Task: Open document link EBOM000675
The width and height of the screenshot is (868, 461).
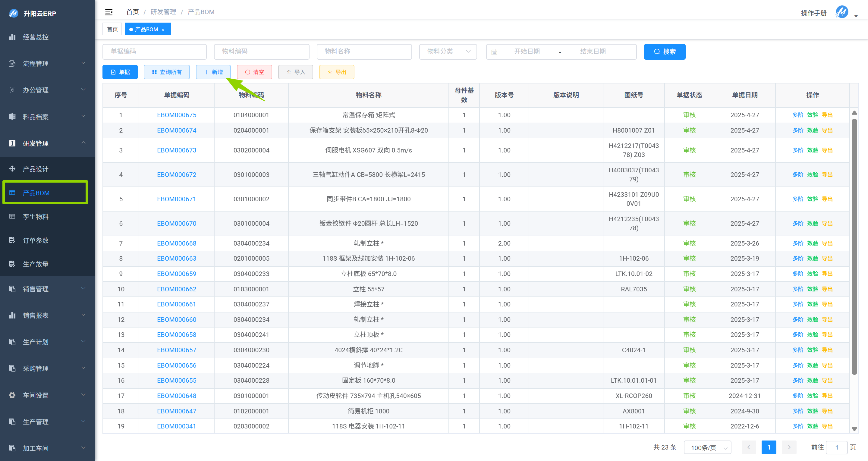Action: [177, 115]
